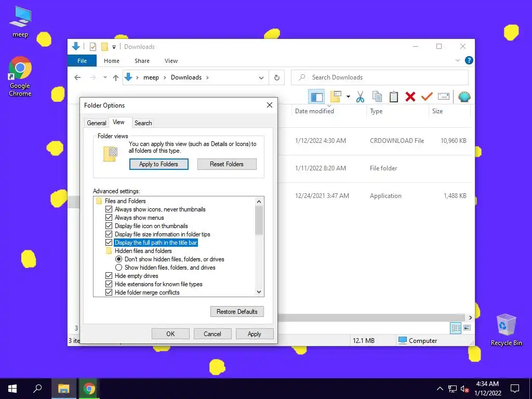Expand the chevron after meep in address bar
Image resolution: width=532 pixels, height=399 pixels.
tap(165, 78)
